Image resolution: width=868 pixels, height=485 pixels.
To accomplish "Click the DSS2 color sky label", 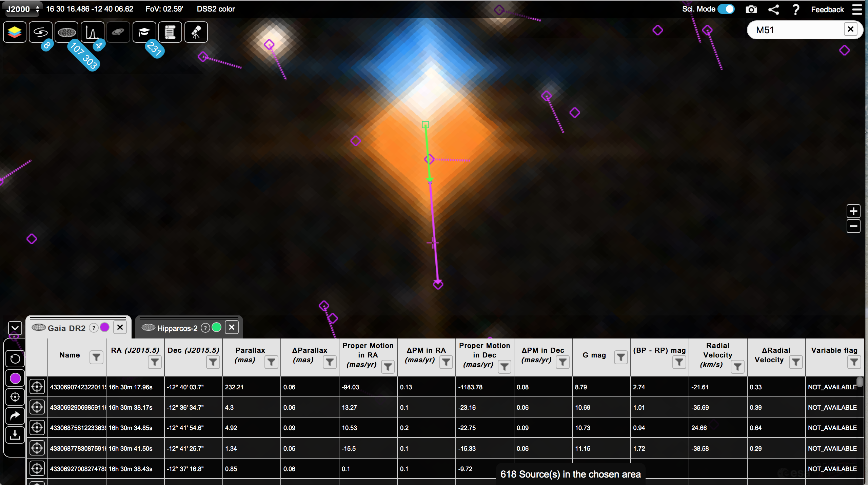I will click(216, 9).
